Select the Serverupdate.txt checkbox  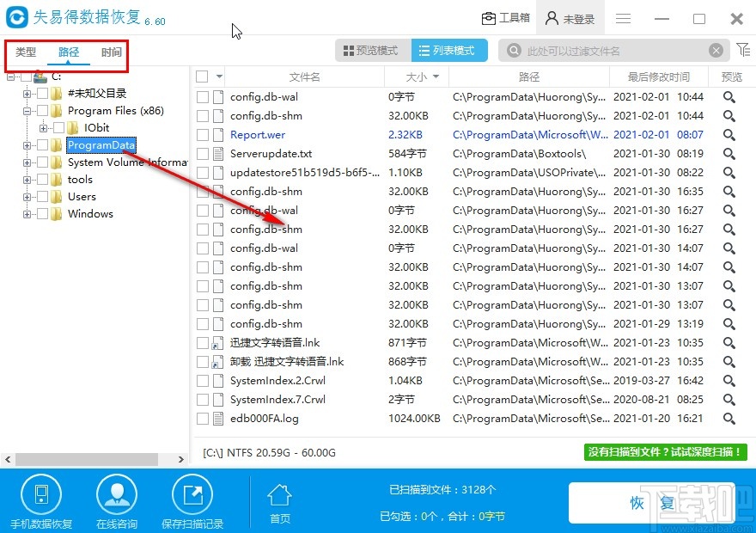click(203, 153)
